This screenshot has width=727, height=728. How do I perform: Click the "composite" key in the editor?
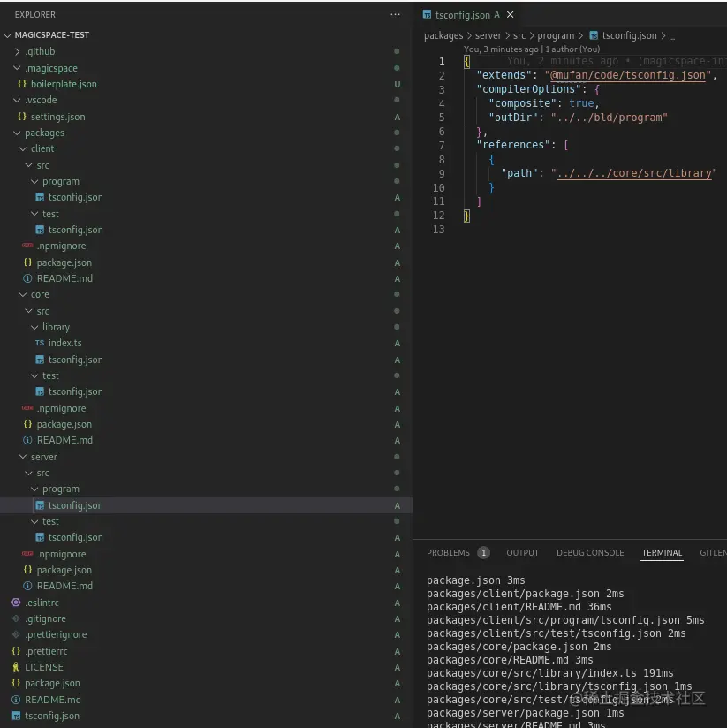522,103
